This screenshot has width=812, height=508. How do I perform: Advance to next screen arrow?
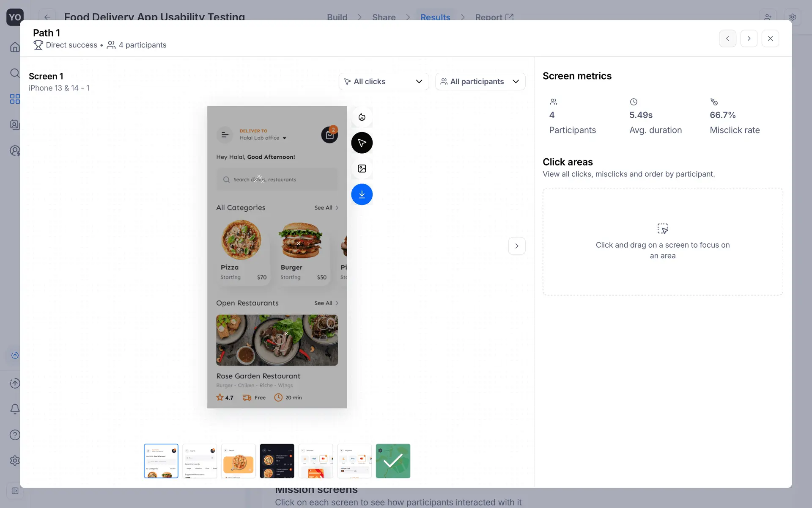516,246
